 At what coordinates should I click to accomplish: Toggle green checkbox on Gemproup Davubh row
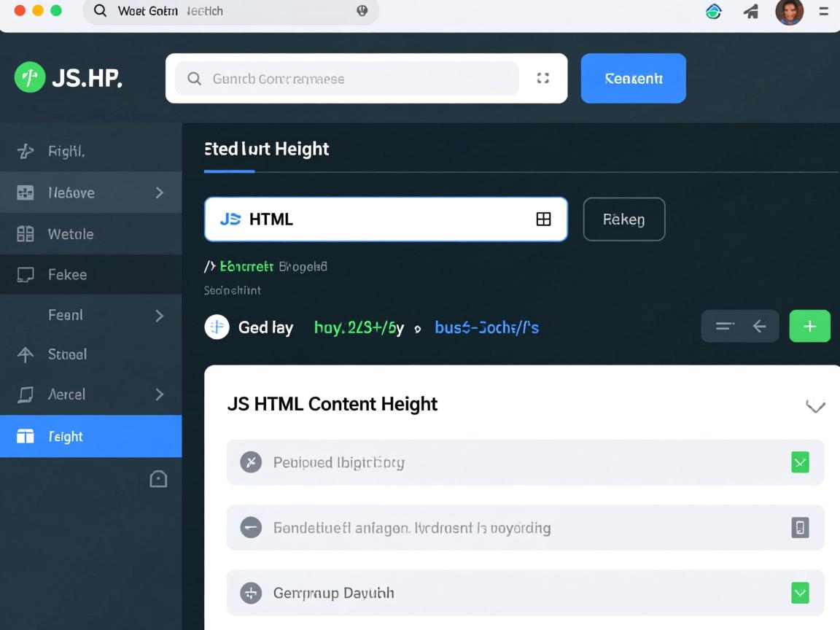(800, 593)
